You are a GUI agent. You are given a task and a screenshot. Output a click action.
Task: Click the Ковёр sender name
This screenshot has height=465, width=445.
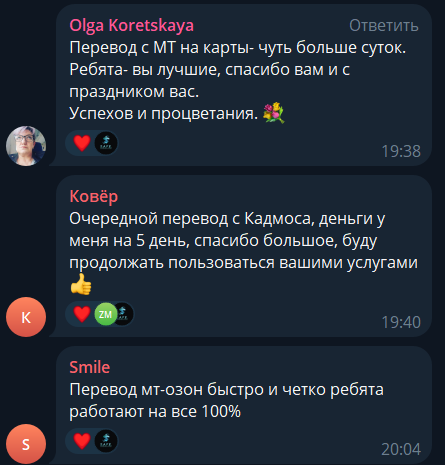(94, 196)
